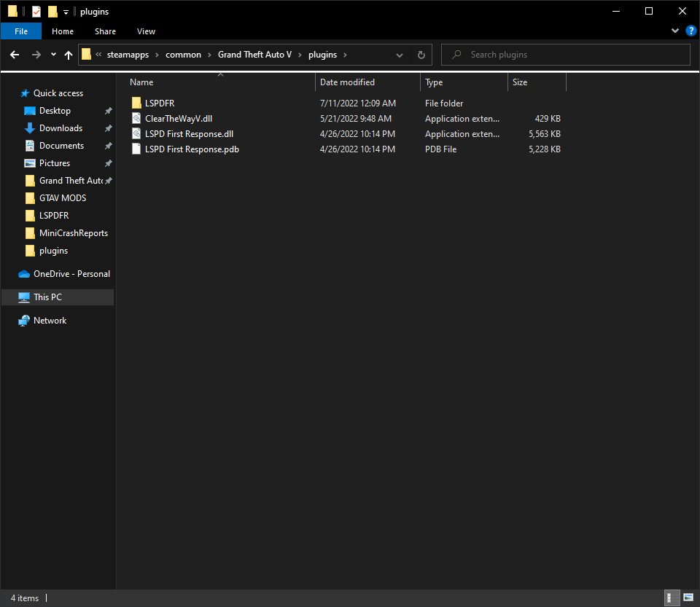Open the File menu
Viewport: 700px width, 607px height.
(21, 31)
